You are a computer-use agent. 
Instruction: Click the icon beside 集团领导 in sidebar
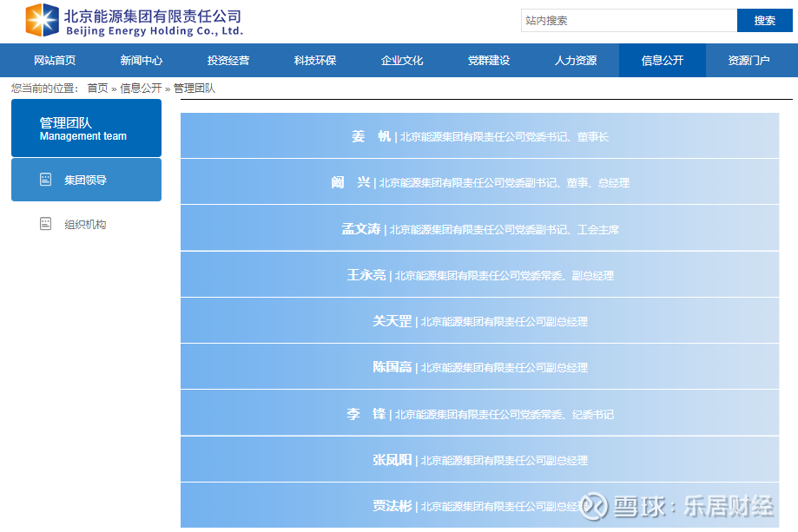pos(46,180)
